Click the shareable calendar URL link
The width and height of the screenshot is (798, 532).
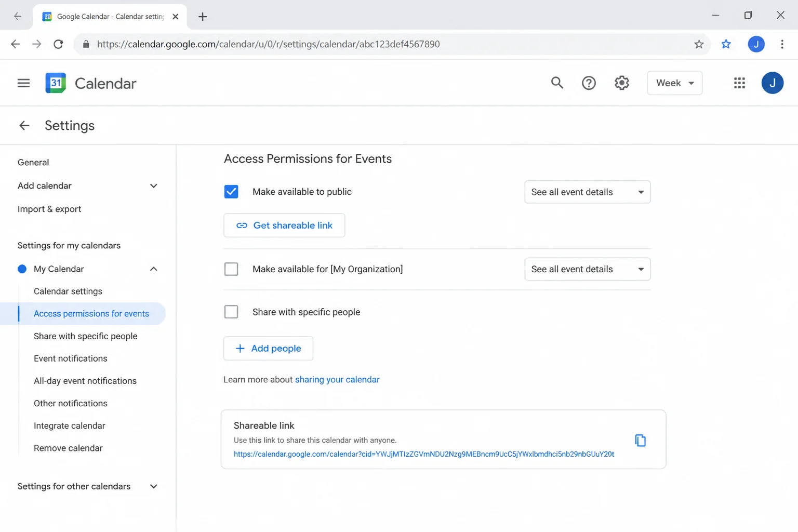424,454
